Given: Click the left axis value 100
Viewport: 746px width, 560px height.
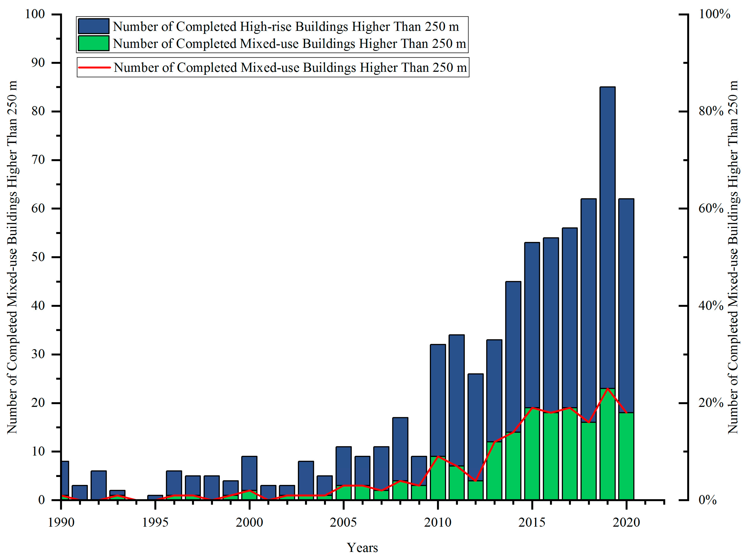Looking at the screenshot, I should [35, 14].
